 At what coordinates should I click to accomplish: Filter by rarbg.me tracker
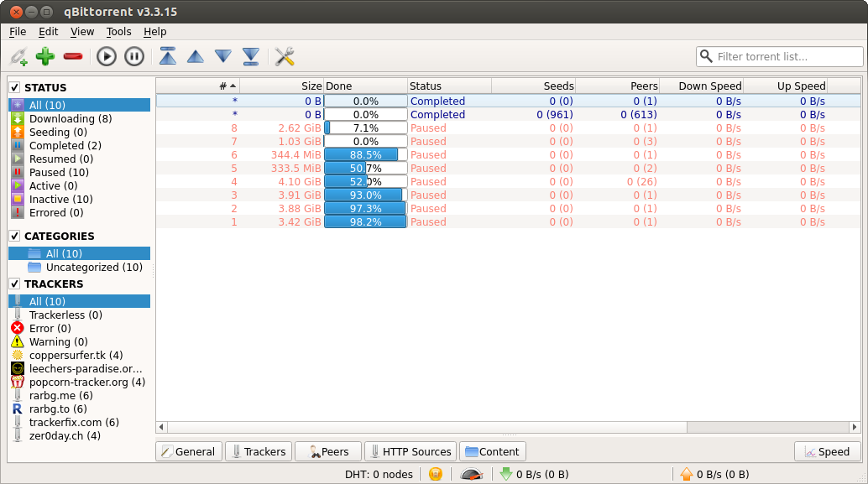pyautogui.click(x=79, y=395)
